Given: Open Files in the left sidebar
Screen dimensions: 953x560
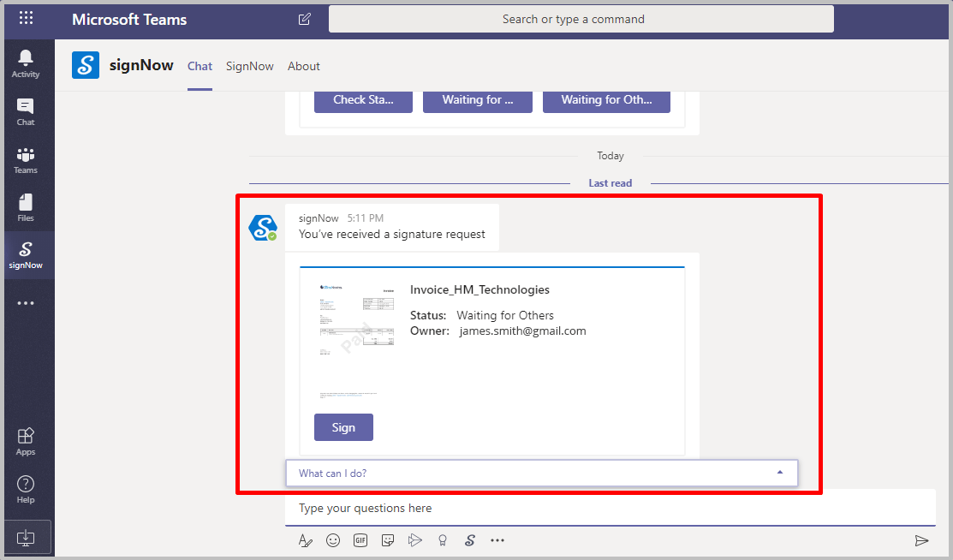Looking at the screenshot, I should click(26, 208).
